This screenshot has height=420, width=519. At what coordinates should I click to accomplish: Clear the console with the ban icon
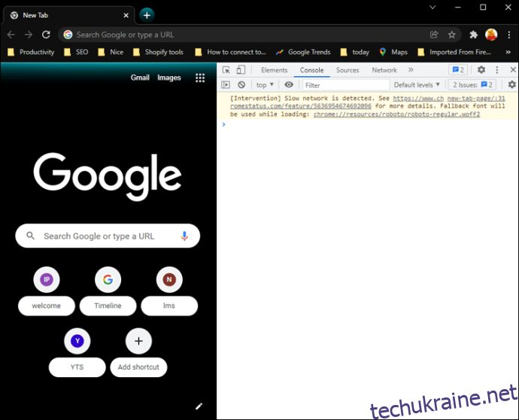pyautogui.click(x=241, y=85)
